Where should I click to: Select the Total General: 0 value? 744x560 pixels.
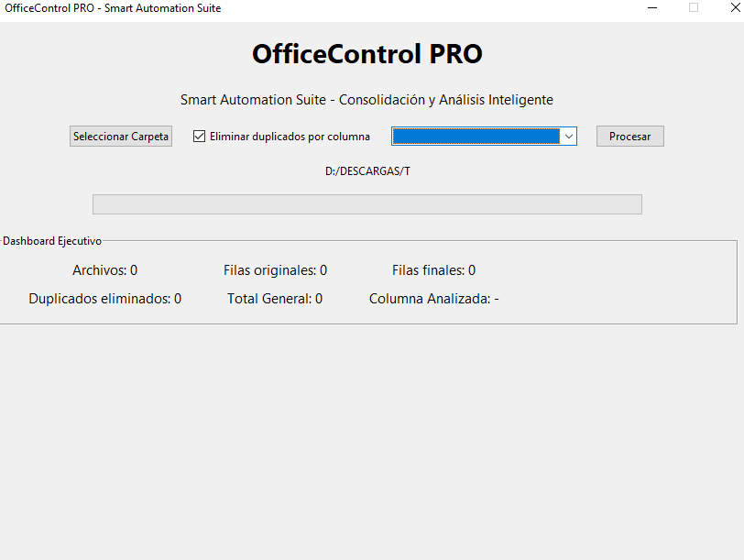(275, 299)
